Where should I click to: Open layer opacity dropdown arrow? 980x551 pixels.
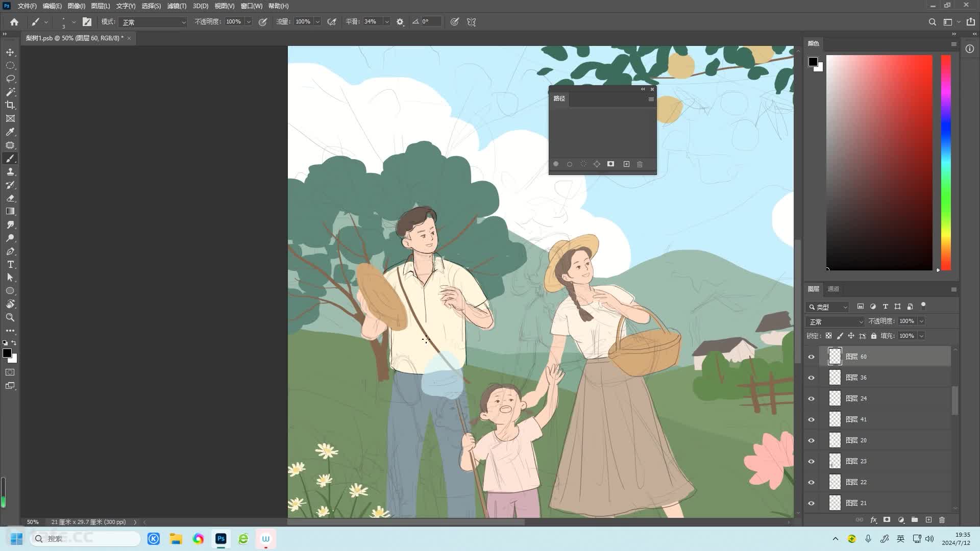(x=922, y=321)
